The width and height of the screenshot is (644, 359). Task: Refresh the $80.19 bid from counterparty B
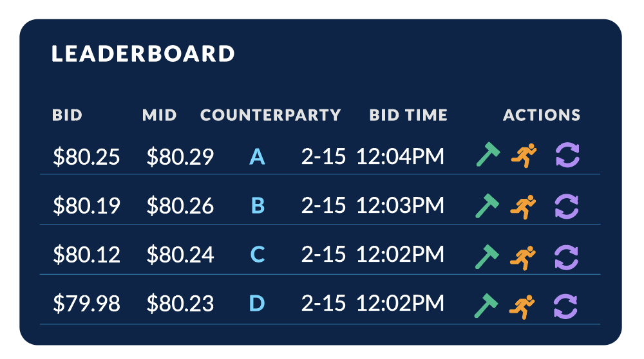tap(567, 207)
